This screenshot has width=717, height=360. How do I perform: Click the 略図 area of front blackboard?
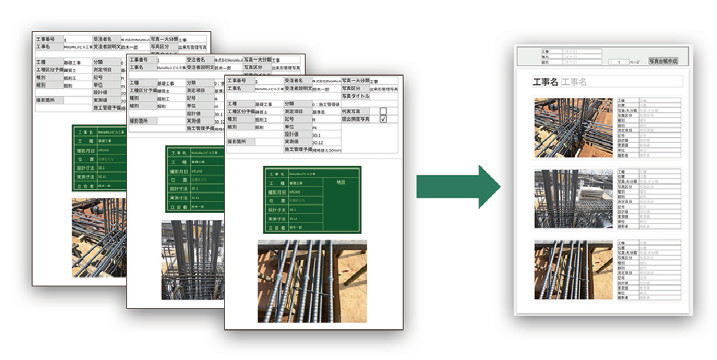(x=341, y=204)
